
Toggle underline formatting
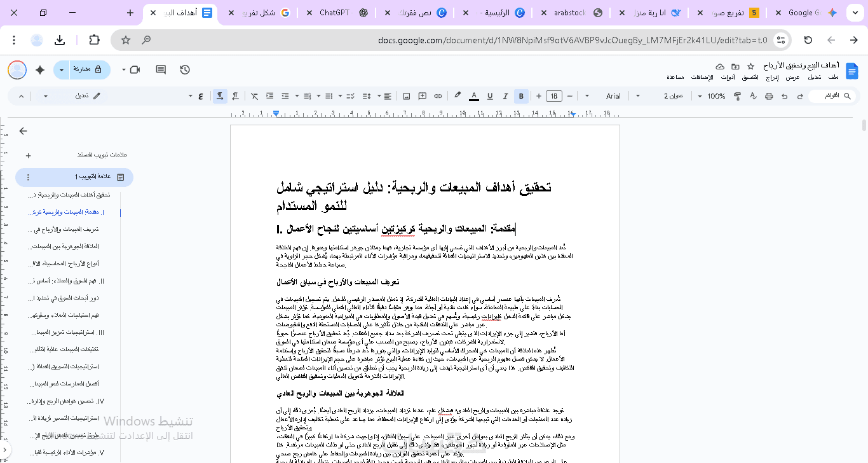490,96
